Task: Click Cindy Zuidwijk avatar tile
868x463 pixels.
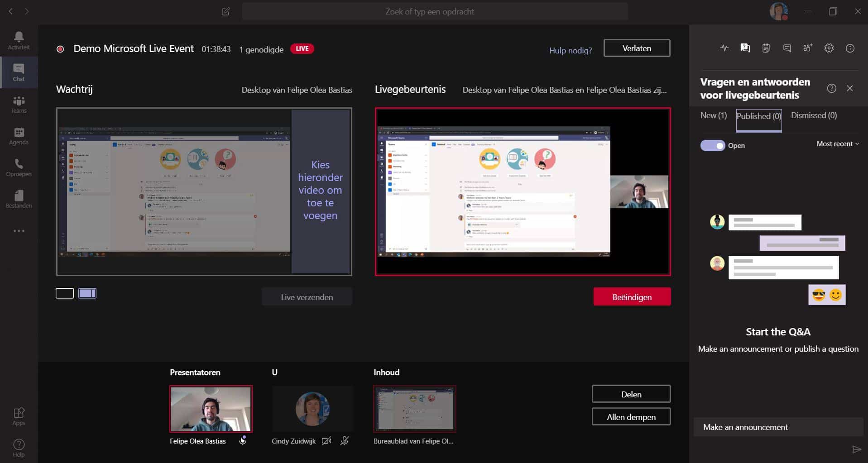Action: point(312,409)
